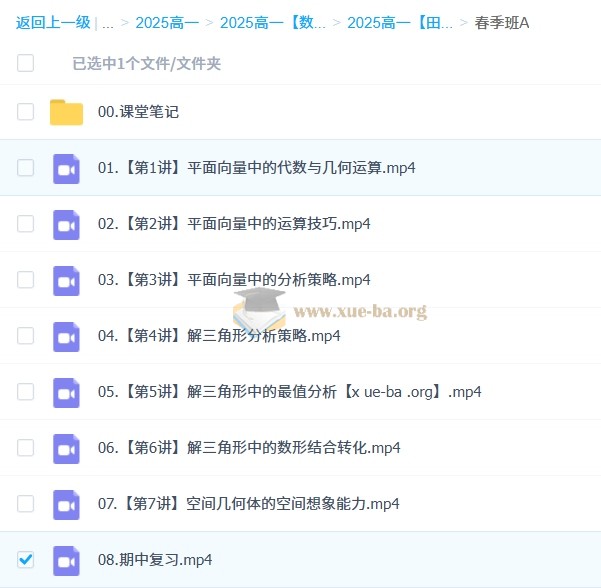Tick checkbox beside 03.第3讲 平面向量中的分析策略
Screen dimensions: 601x588
[26, 280]
